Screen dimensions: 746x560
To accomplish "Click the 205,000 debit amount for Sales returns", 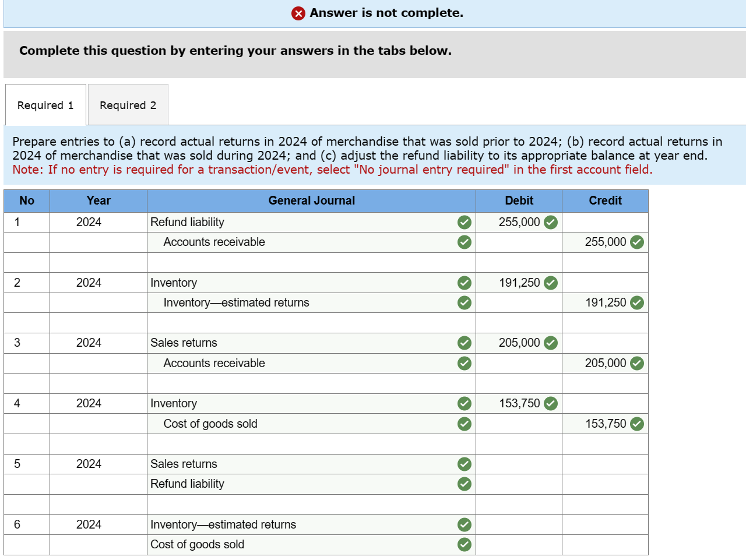I will tap(519, 343).
